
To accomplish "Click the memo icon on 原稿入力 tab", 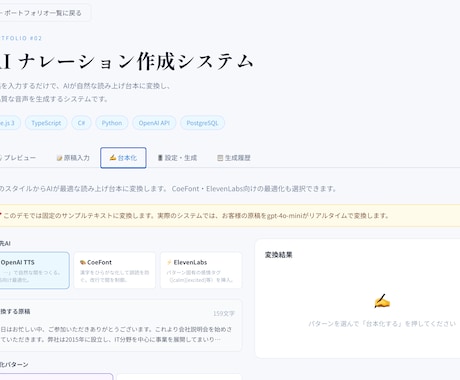I will [x=59, y=158].
